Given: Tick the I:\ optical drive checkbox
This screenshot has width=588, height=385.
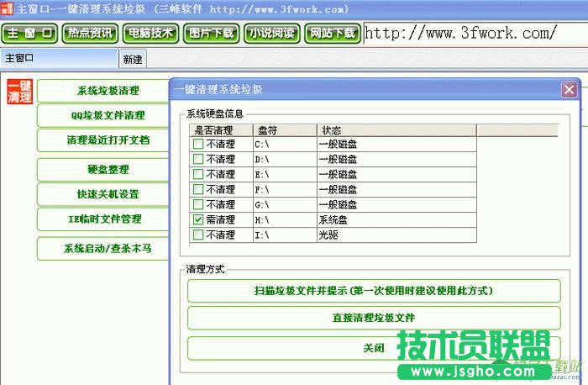Looking at the screenshot, I should point(198,235).
